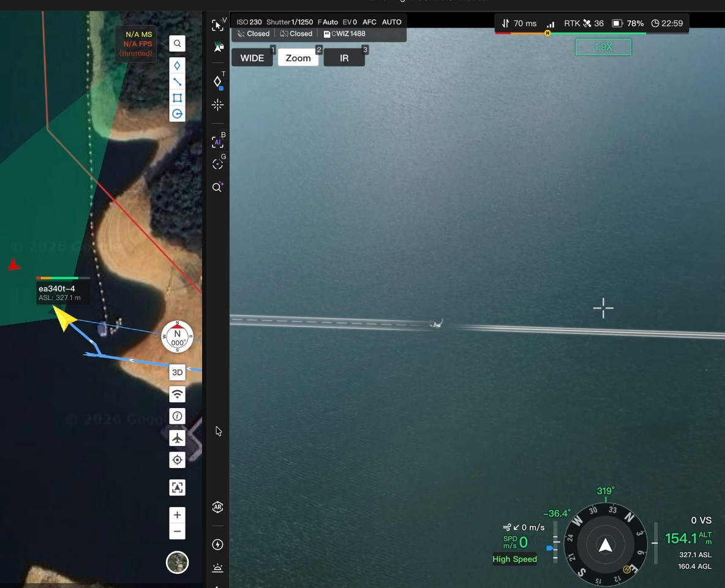Select the pin target tool labeled T
Screen dimensions: 725x588
pyautogui.click(x=218, y=81)
